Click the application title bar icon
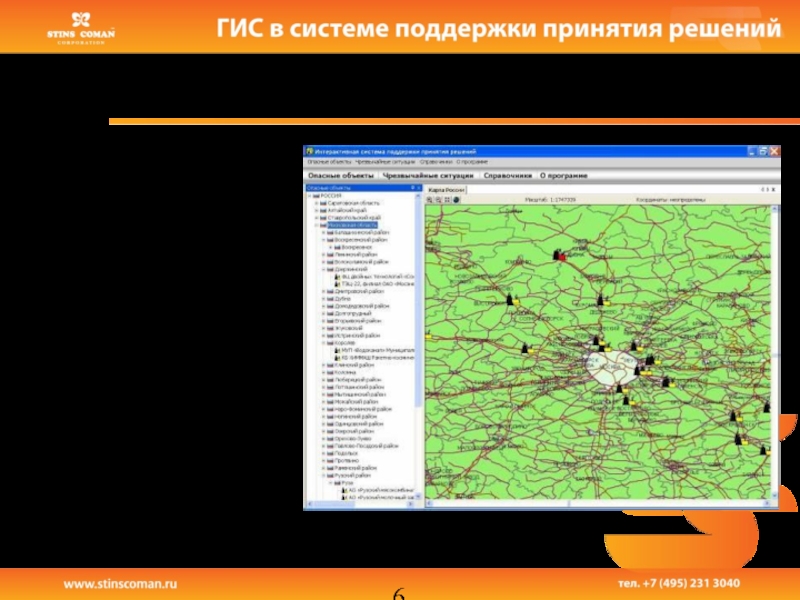Screen dimensions: 800x600 tap(310, 152)
